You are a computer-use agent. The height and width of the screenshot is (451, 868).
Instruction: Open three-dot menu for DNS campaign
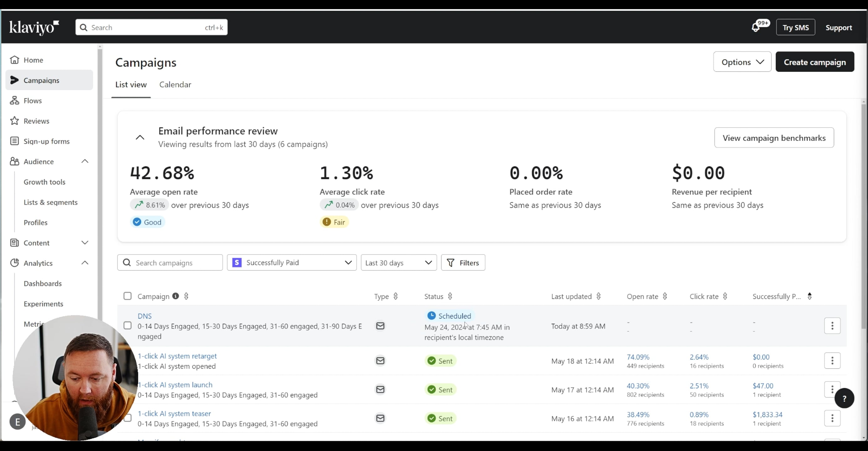[832, 325]
